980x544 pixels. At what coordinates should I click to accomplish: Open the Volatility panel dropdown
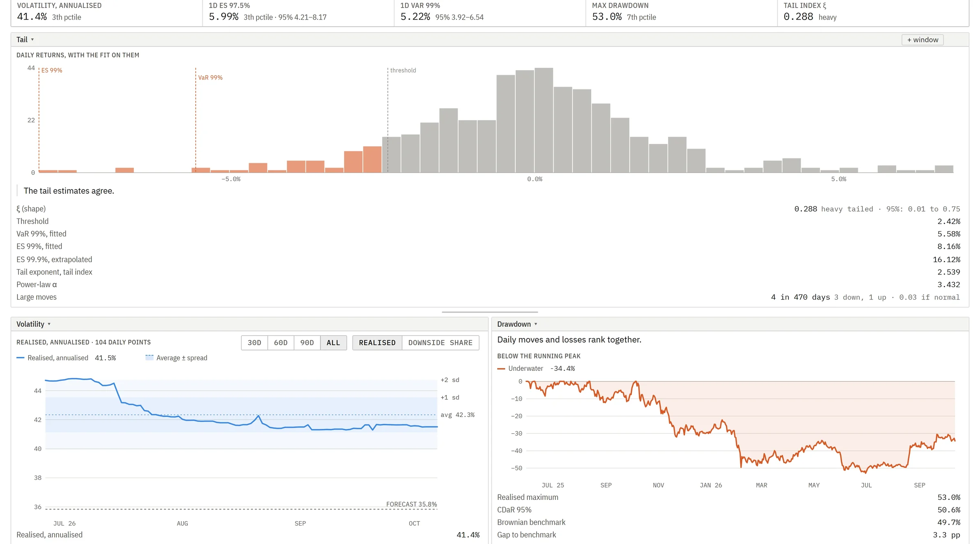click(33, 324)
